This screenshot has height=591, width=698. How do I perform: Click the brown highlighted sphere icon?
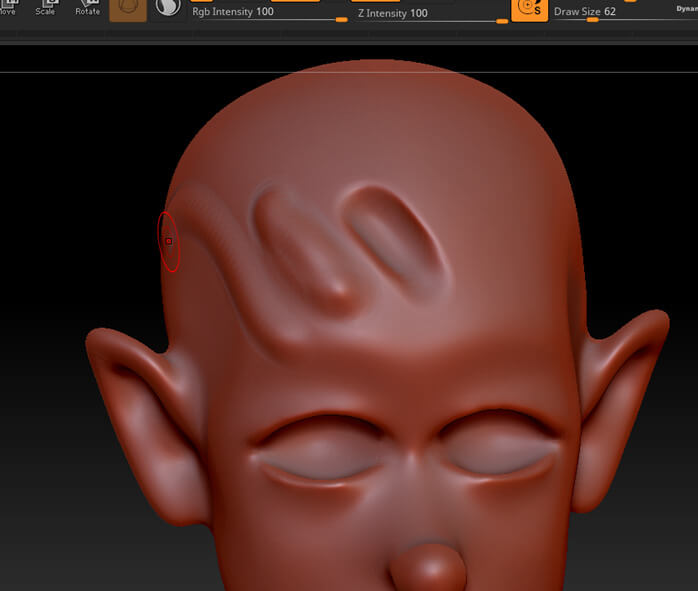[128, 8]
